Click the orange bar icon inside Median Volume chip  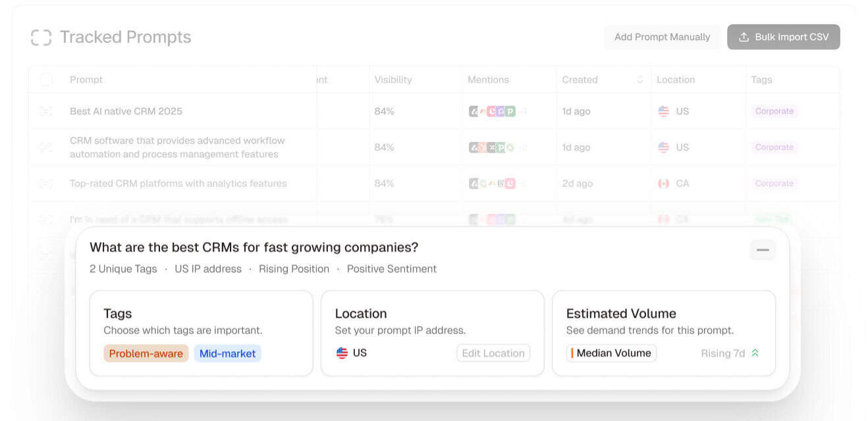click(x=572, y=353)
